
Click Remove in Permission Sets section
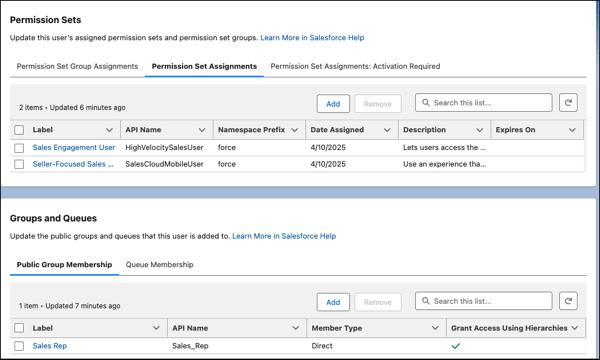tap(378, 104)
